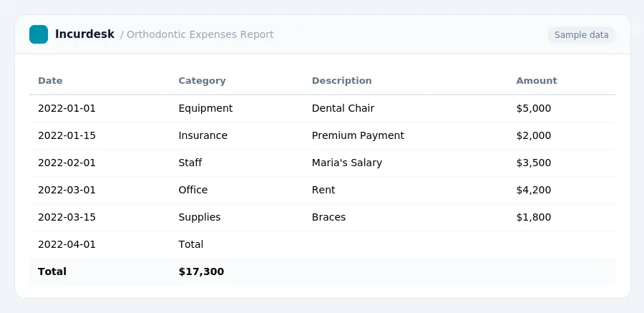Select the $17,300 total value
Viewport: 644px width, 313px height.
[201, 271]
